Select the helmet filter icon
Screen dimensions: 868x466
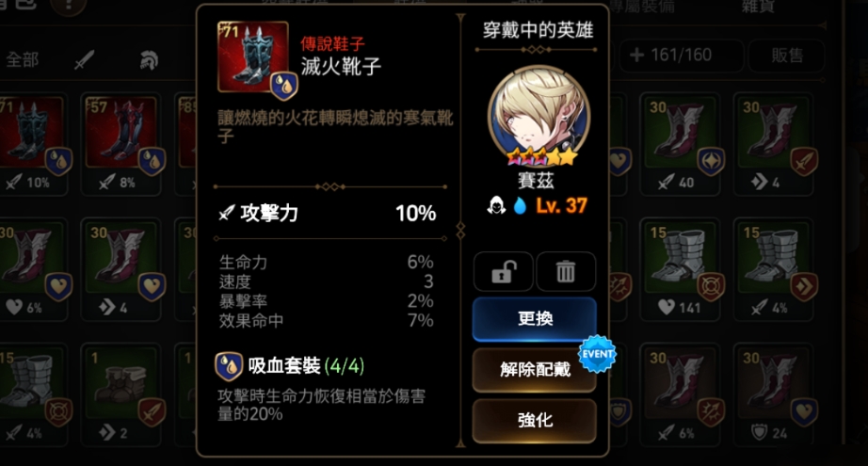(x=149, y=59)
